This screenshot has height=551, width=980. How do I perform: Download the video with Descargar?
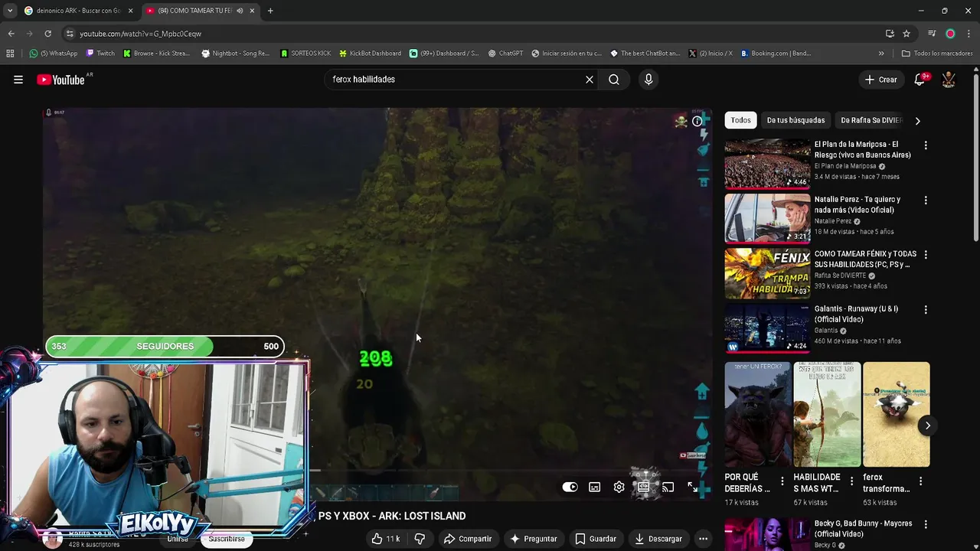(658, 539)
